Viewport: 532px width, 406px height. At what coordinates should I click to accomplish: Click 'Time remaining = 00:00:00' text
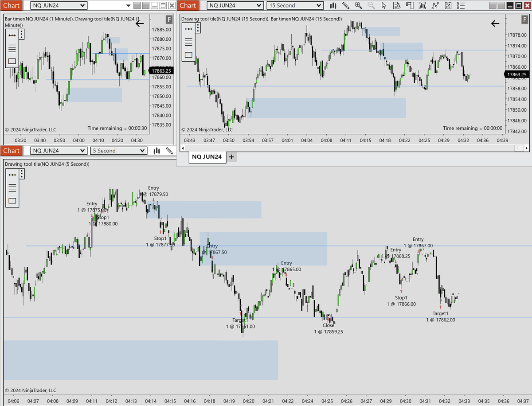click(473, 128)
